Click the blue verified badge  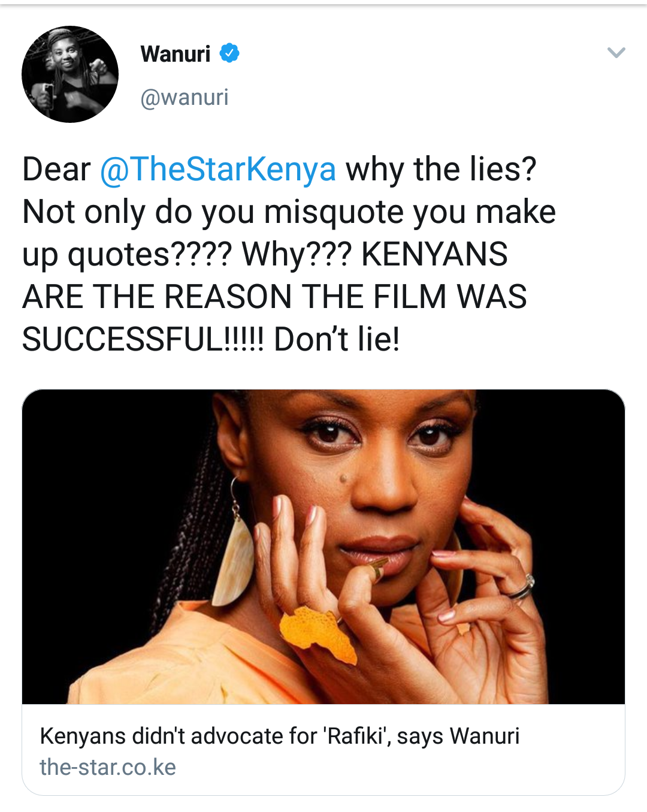pyautogui.click(x=229, y=53)
